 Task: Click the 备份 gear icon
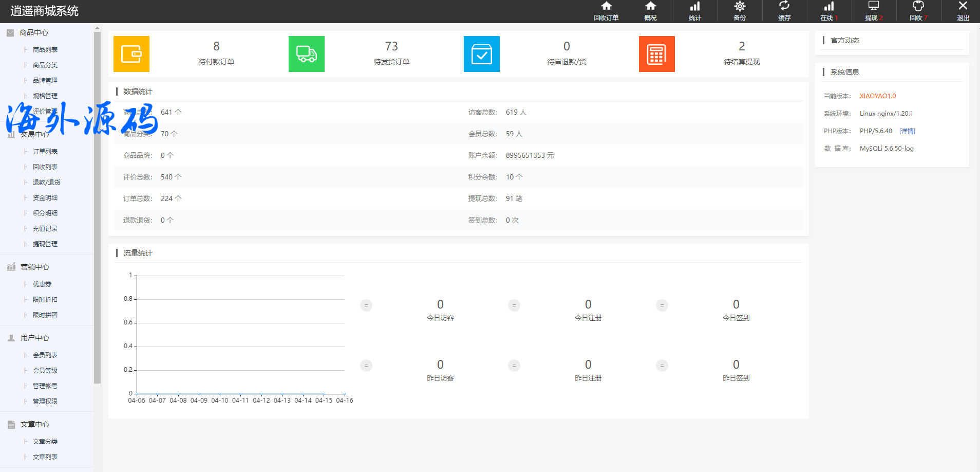[740, 7]
